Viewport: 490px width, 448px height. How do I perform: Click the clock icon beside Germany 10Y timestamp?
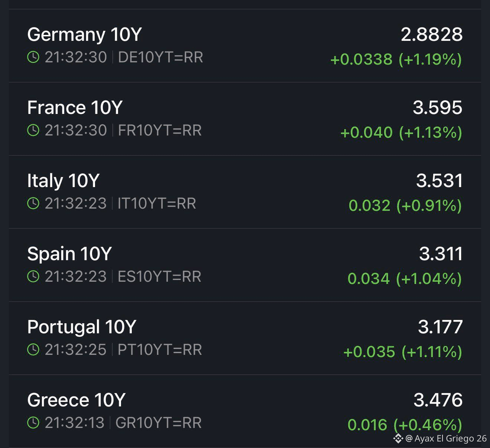[33, 57]
